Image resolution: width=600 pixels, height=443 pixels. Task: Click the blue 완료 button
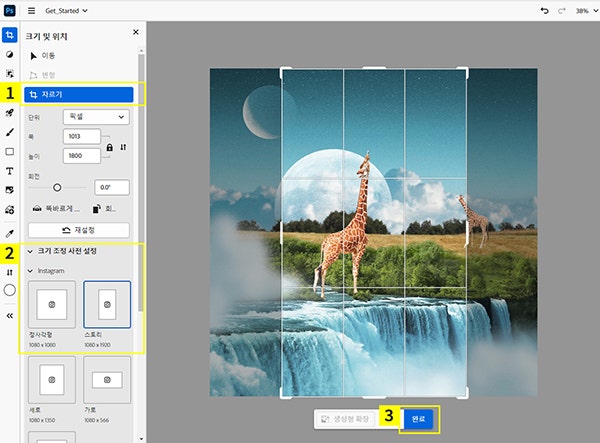point(418,420)
